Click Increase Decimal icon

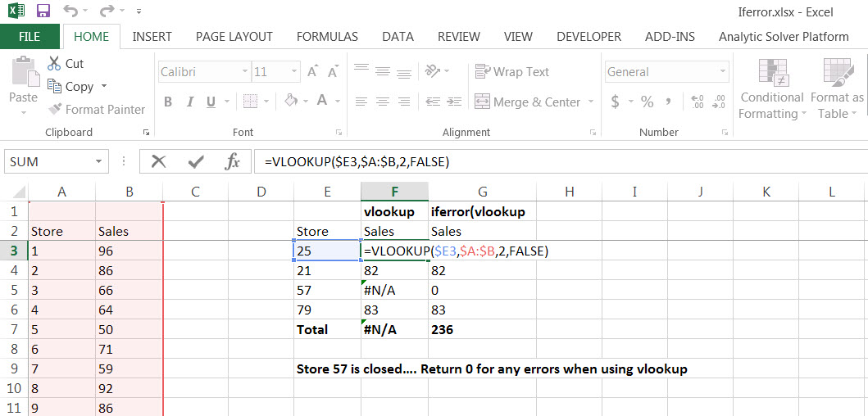pos(698,102)
